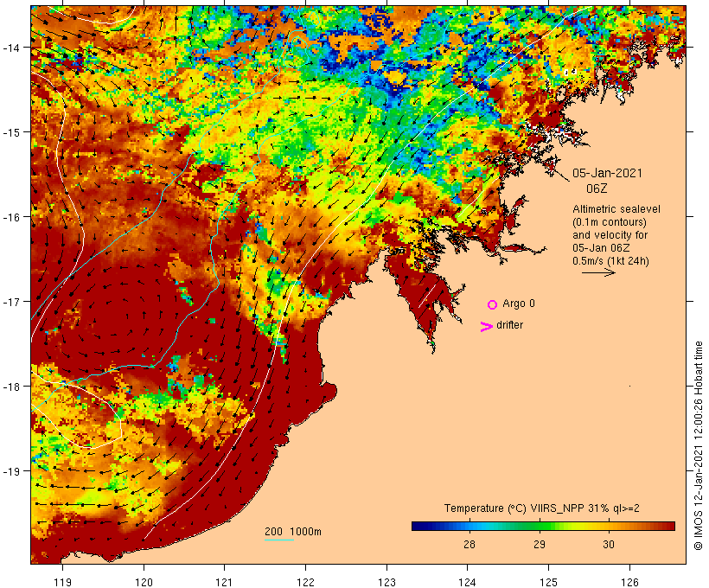Click the 0.5m/s velocity scale arrow
Image resolution: width=709 pixels, height=588 pixels.
pyautogui.click(x=598, y=272)
